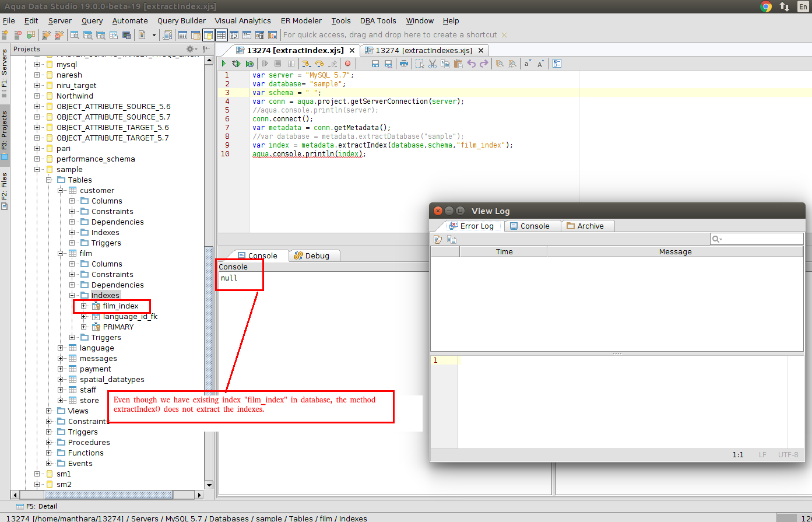Click the bar chart icon in main toolbar

pyautogui.click(x=272, y=35)
